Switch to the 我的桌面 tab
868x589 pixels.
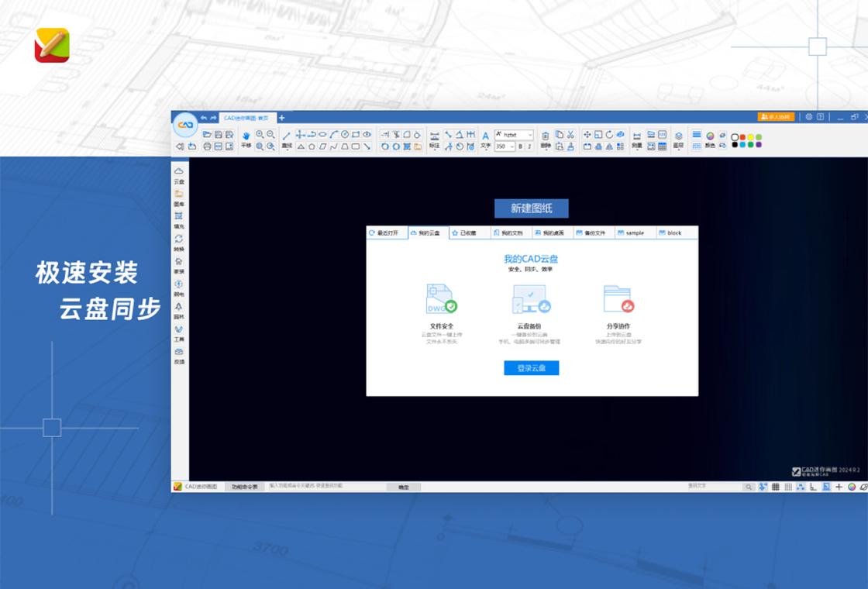tap(553, 233)
